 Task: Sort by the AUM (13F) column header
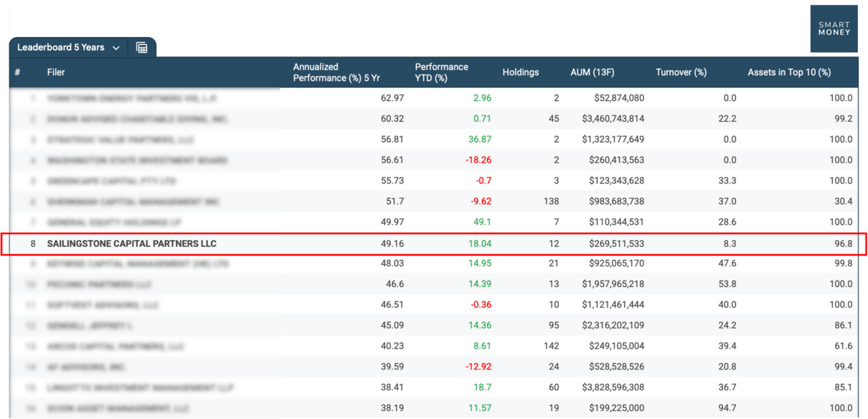click(x=593, y=72)
